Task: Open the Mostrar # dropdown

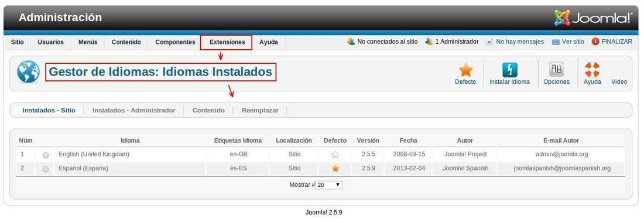Action: point(329,185)
